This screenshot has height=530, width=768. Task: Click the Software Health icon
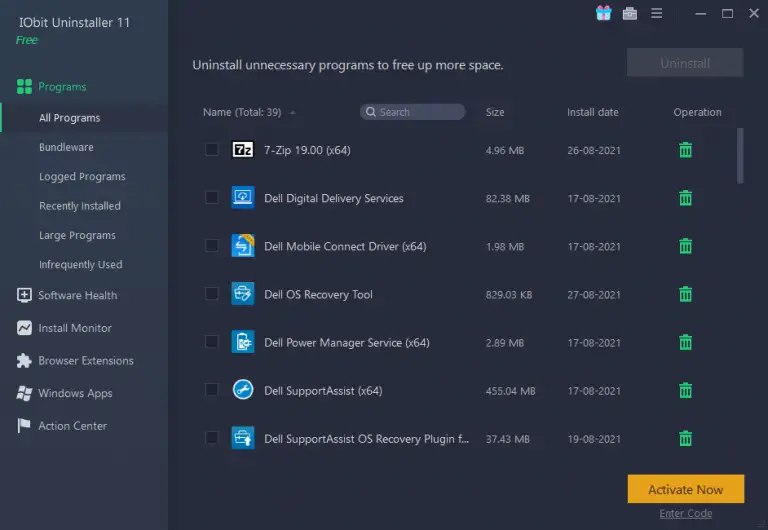[x=24, y=295]
